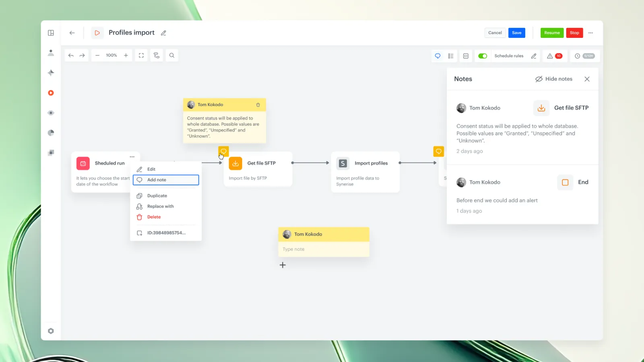Screen dimensions: 644x362
Task: Click the 100% zoom level value
Action: tap(111, 56)
